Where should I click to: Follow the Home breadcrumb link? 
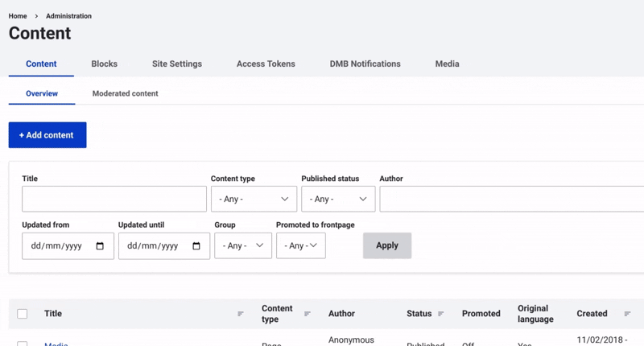coord(18,16)
